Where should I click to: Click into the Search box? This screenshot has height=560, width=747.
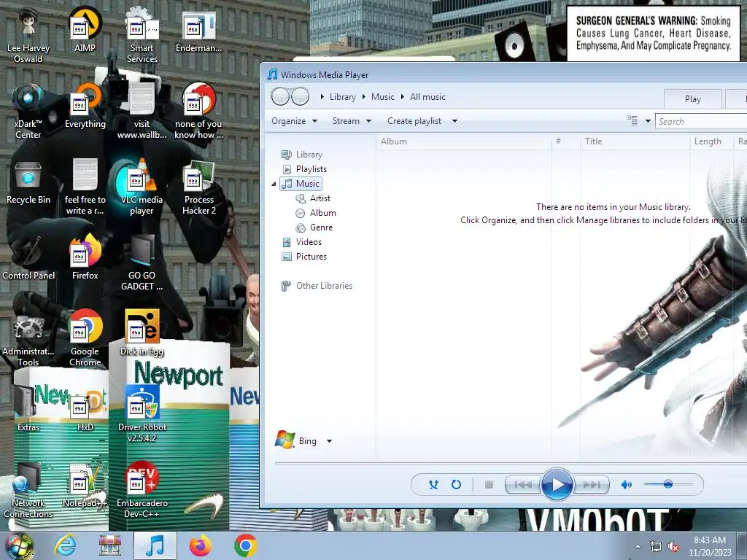pyautogui.click(x=701, y=122)
